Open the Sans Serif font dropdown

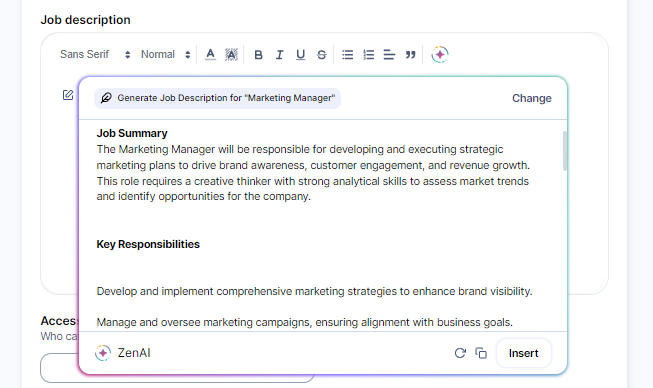coord(95,55)
